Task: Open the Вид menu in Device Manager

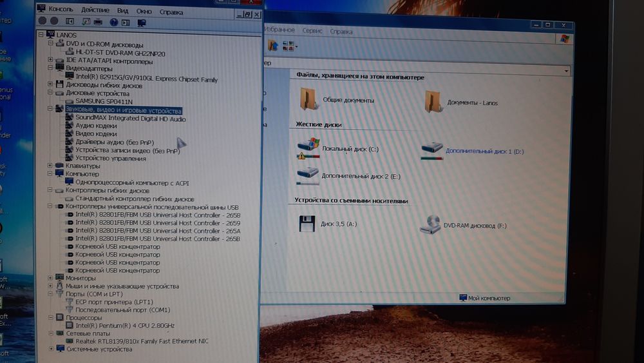Action: 122,11
